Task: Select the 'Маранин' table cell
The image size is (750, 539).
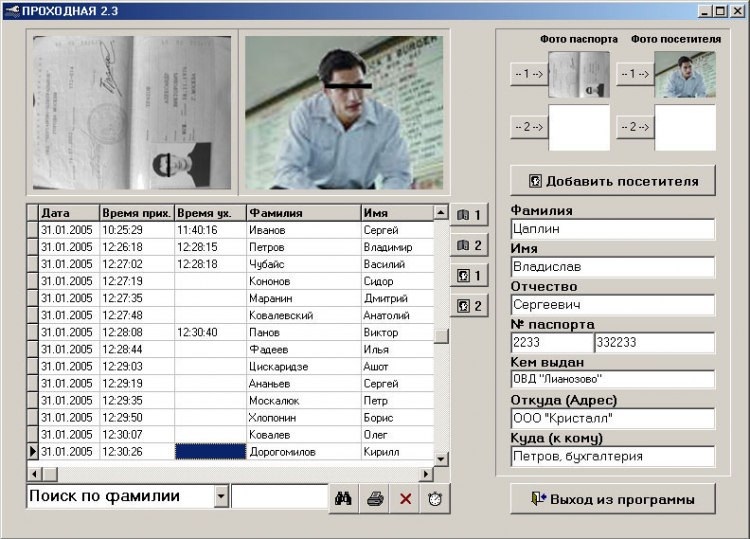Action: [x=304, y=298]
